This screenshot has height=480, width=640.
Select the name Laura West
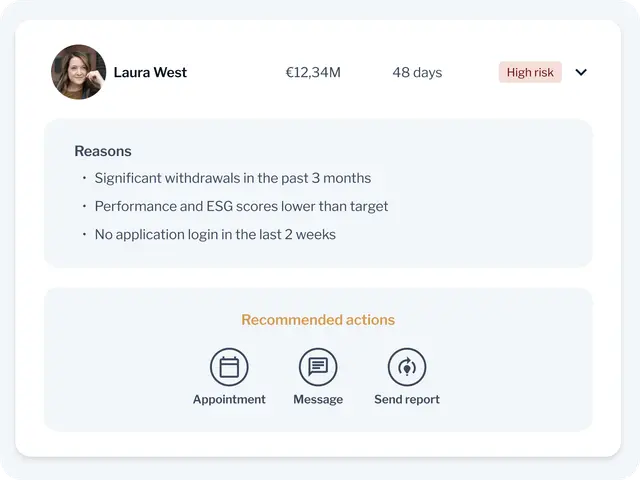[x=150, y=72]
